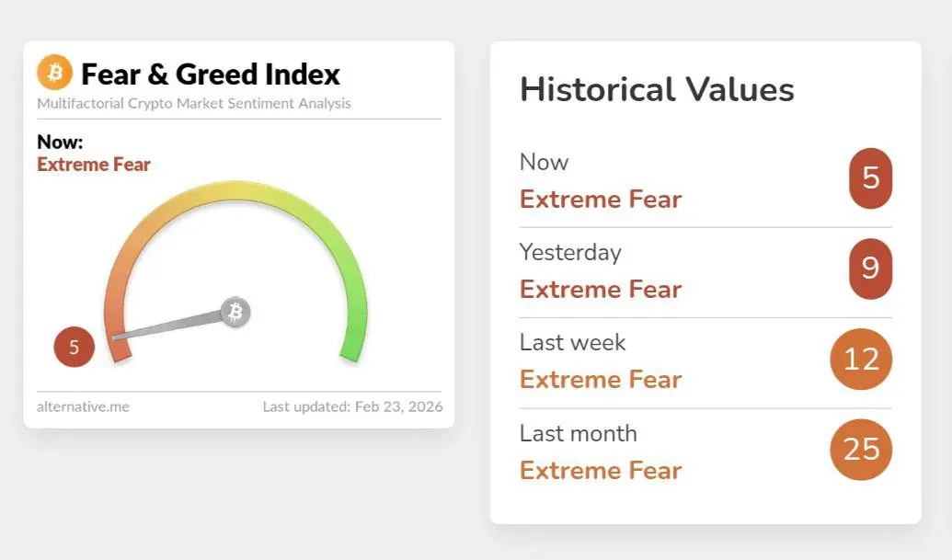Screen dimensions: 952x560
Task: Click the orange Bitcoin logo icon
Action: tap(54, 73)
